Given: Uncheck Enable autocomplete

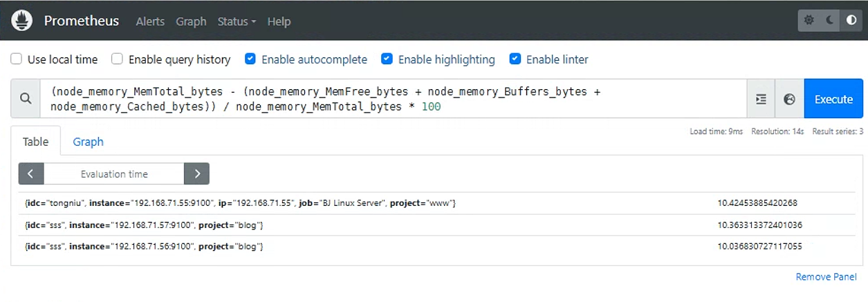Looking at the screenshot, I should pos(250,59).
